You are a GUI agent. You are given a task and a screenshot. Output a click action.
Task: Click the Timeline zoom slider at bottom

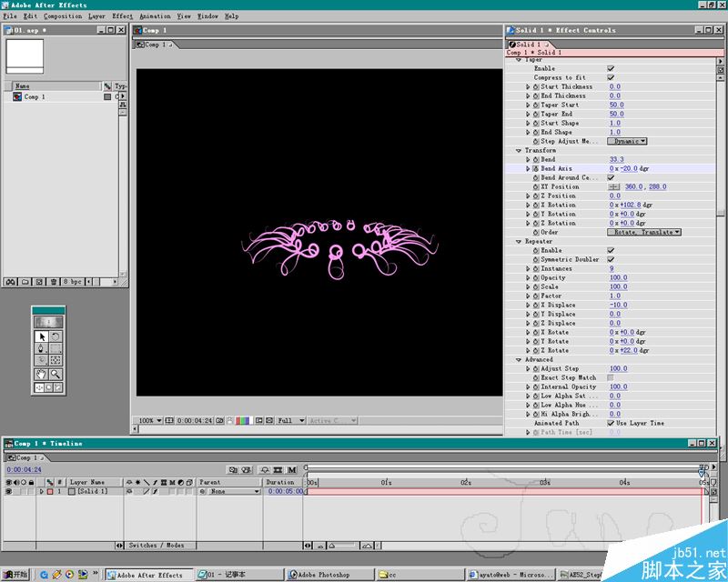click(342, 546)
